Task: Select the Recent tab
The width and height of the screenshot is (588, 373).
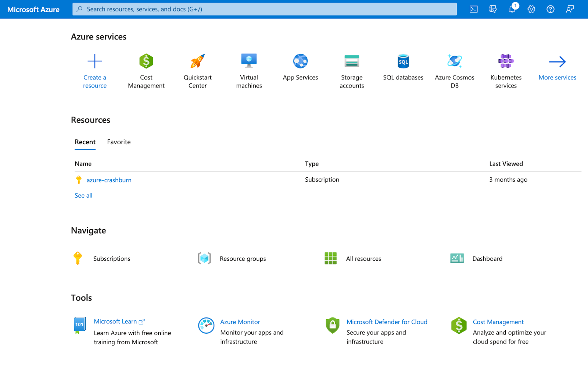Action: [85, 142]
